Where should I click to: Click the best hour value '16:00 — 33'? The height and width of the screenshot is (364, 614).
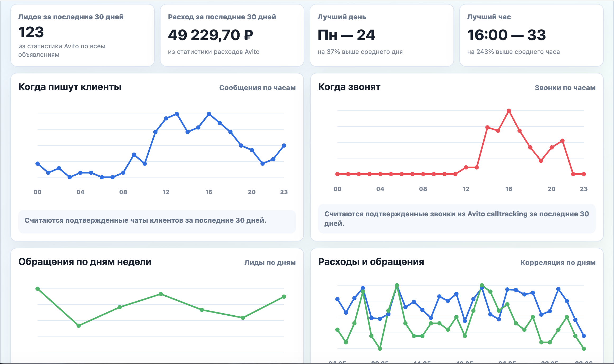click(x=506, y=35)
